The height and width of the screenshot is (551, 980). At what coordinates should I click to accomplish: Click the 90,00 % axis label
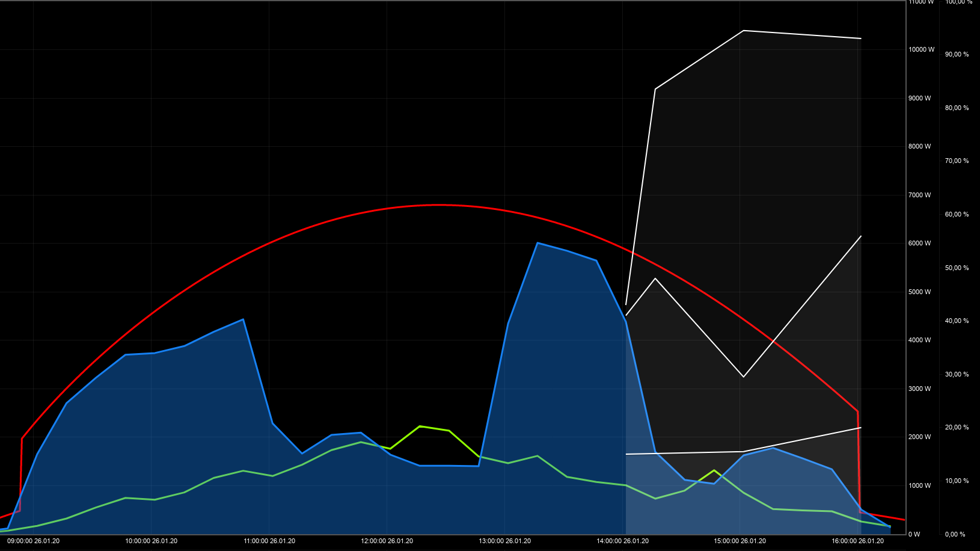pyautogui.click(x=957, y=55)
